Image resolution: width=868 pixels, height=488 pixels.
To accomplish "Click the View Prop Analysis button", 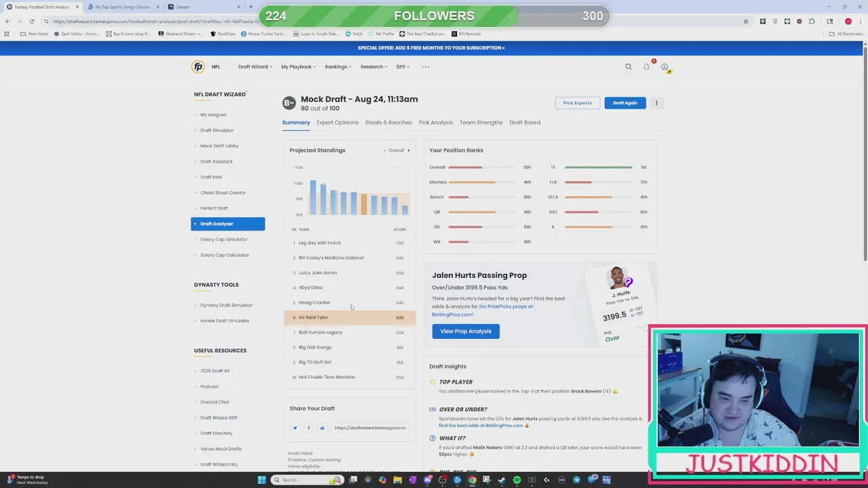I will click(466, 331).
